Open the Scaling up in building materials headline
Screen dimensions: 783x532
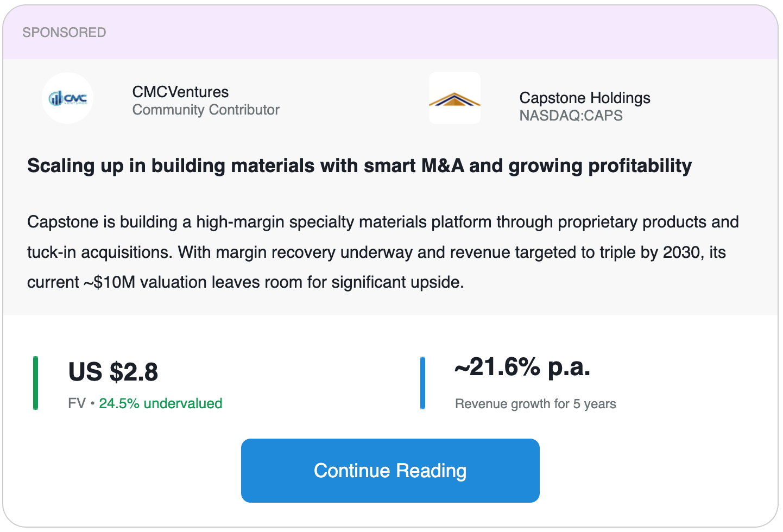click(359, 166)
